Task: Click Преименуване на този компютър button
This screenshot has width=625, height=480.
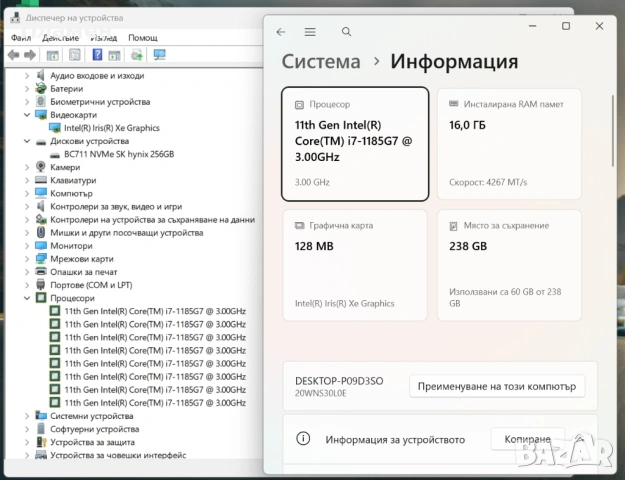Action: click(497, 386)
